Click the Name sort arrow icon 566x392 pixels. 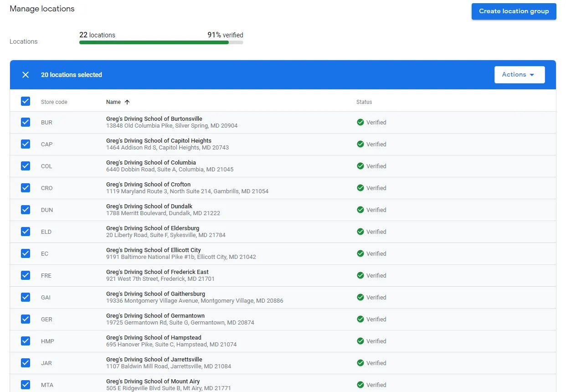pyautogui.click(x=127, y=102)
